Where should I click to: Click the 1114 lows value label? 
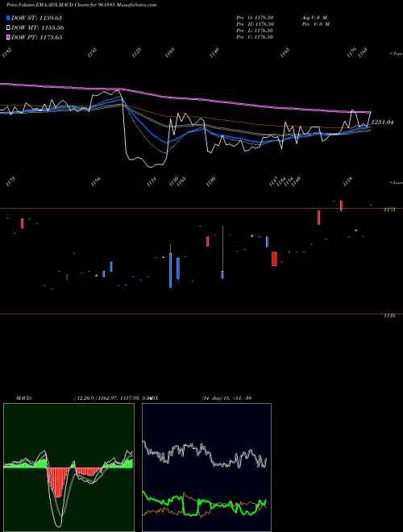(x=152, y=181)
